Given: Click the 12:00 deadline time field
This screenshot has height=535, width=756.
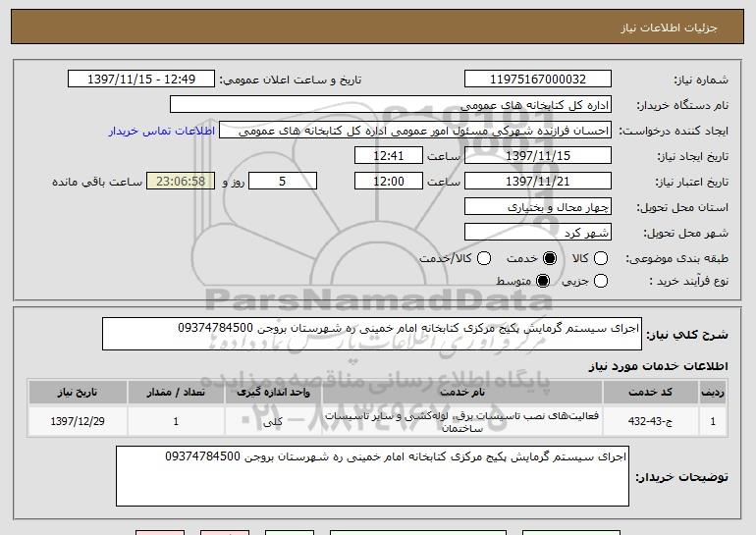Looking at the screenshot, I should [388, 181].
